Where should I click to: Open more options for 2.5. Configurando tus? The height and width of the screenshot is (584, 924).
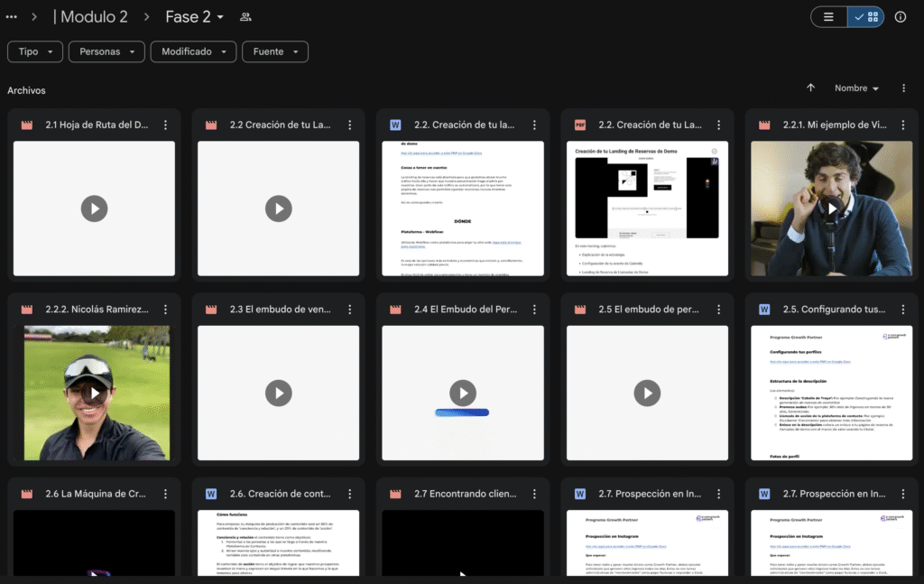pyautogui.click(x=901, y=310)
